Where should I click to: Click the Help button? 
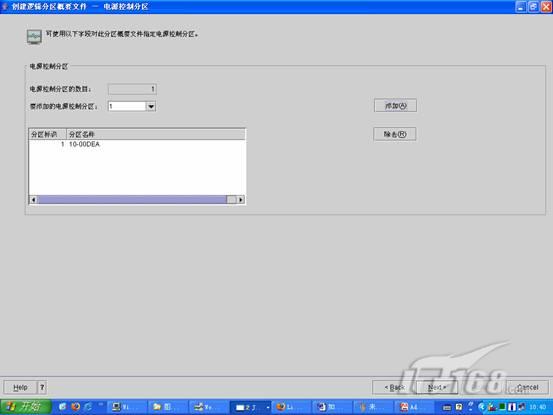point(20,387)
